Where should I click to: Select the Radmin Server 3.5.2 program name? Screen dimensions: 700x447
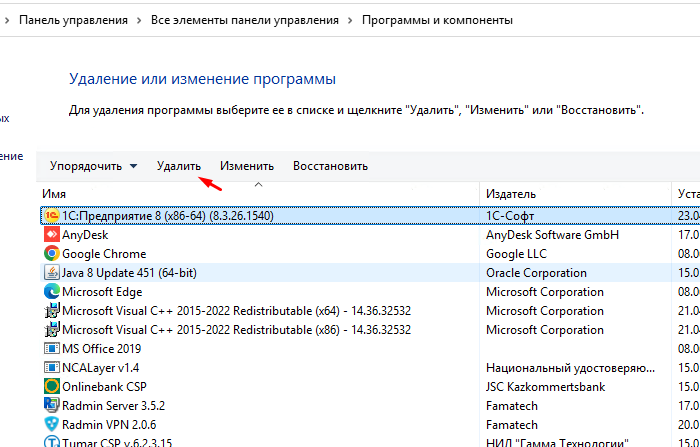pyautogui.click(x=113, y=405)
